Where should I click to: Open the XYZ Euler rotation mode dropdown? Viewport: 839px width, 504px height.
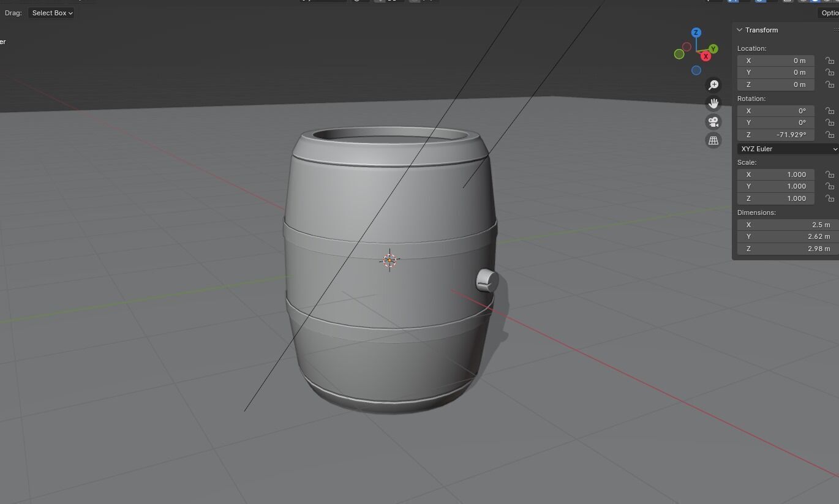pyautogui.click(x=788, y=149)
